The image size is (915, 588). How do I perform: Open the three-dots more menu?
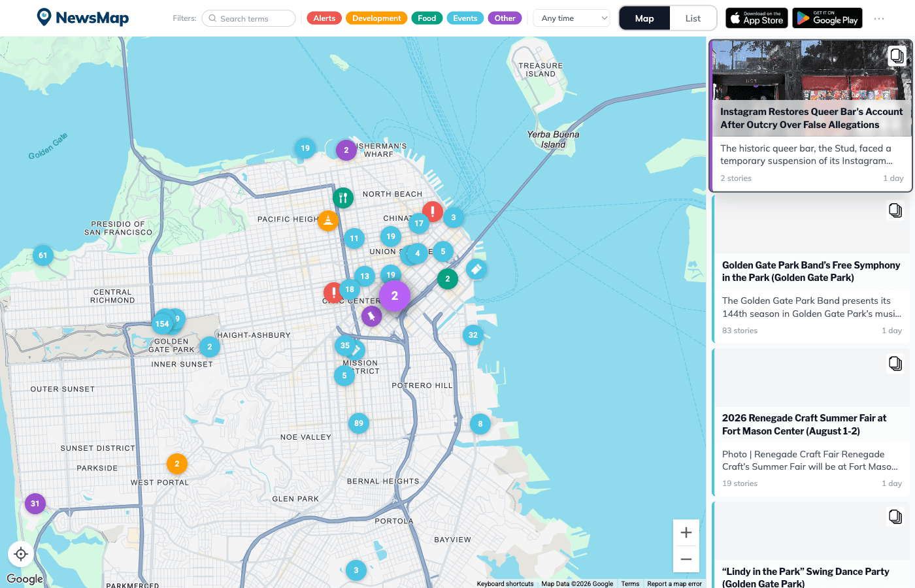click(879, 18)
